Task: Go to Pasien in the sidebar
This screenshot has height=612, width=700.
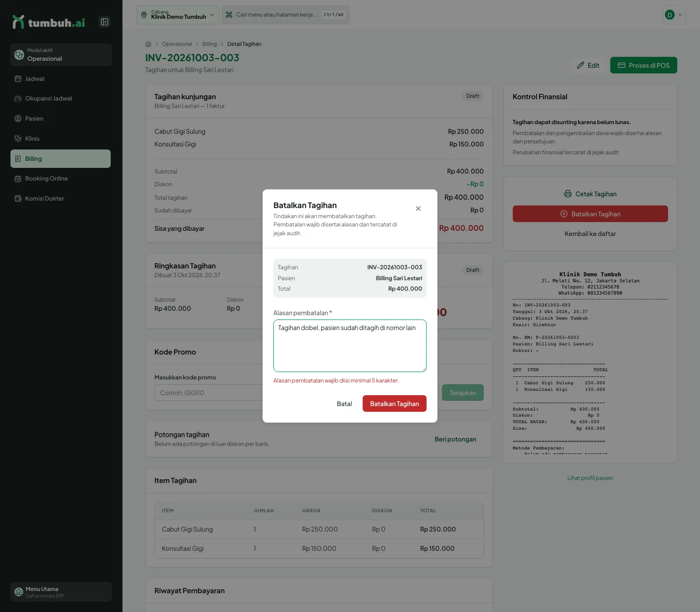Action: click(x=60, y=118)
